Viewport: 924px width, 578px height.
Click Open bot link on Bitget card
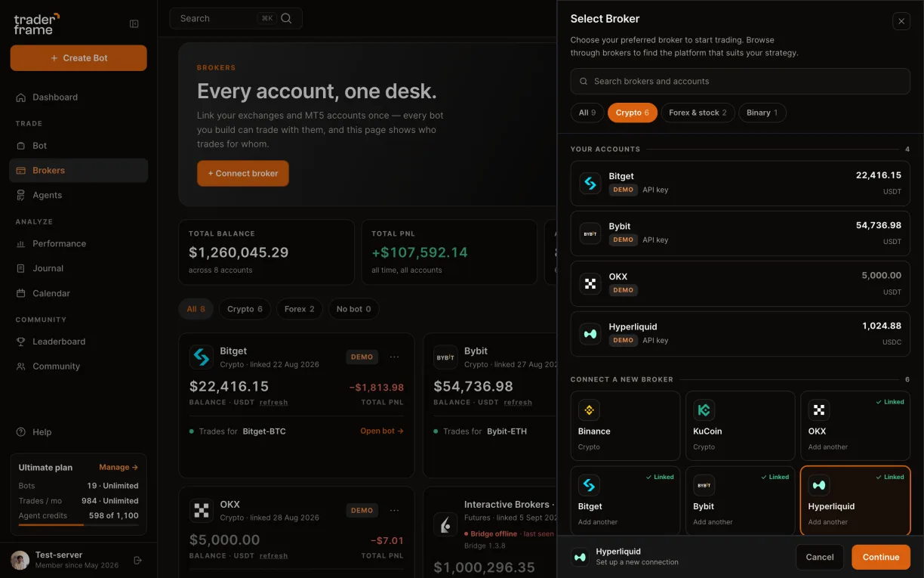click(382, 431)
